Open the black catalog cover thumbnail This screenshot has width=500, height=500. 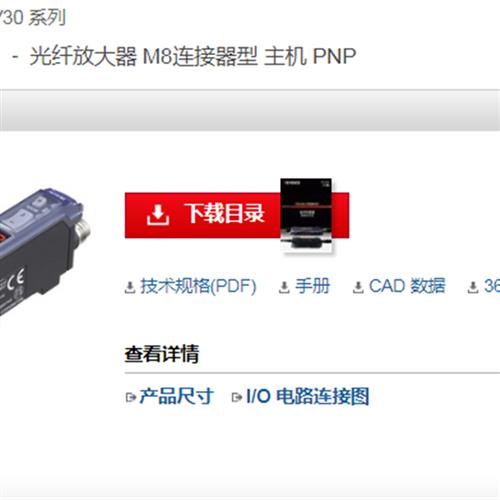coord(306,216)
